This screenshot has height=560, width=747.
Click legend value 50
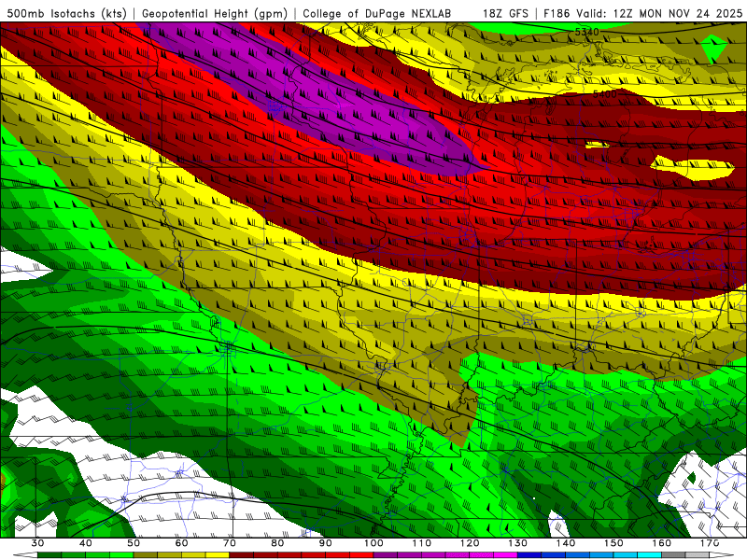134,543
